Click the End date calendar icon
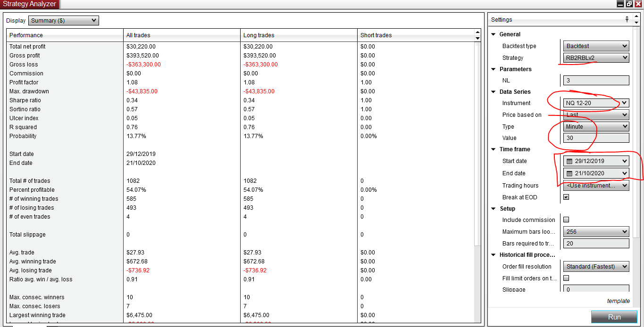Screen dimensions: 644x327 (569, 173)
